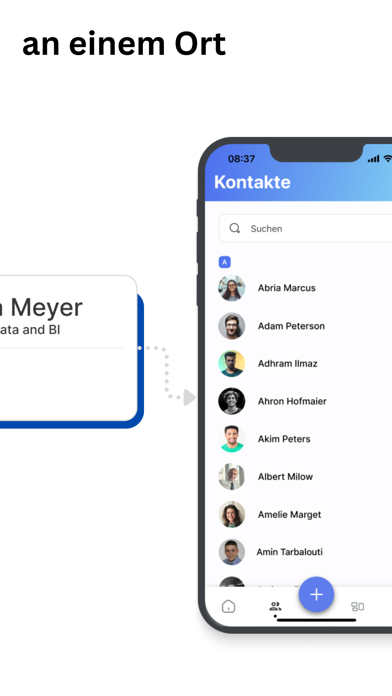
Task: Open the cards tab icon beside plus button
Action: pyautogui.click(x=357, y=606)
